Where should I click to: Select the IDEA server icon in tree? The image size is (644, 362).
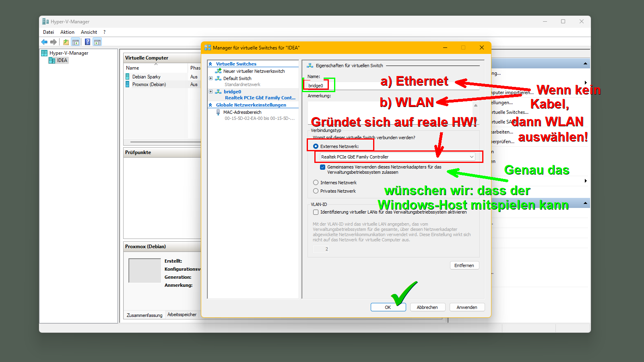52,60
